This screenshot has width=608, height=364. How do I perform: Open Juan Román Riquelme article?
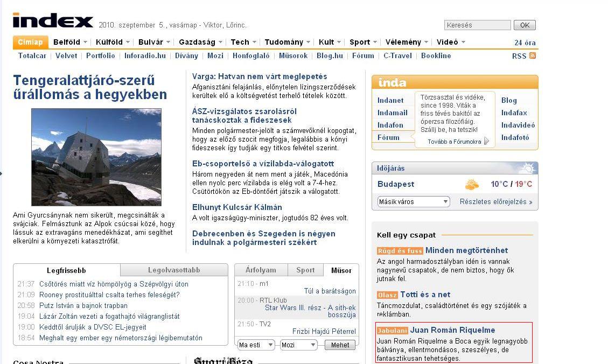point(452,330)
